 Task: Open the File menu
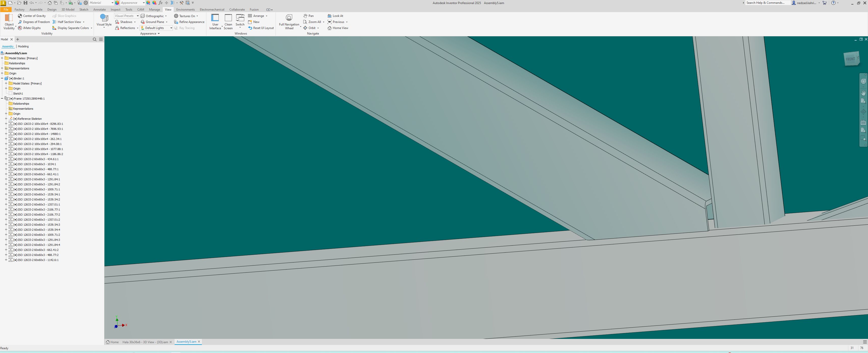(x=5, y=9)
